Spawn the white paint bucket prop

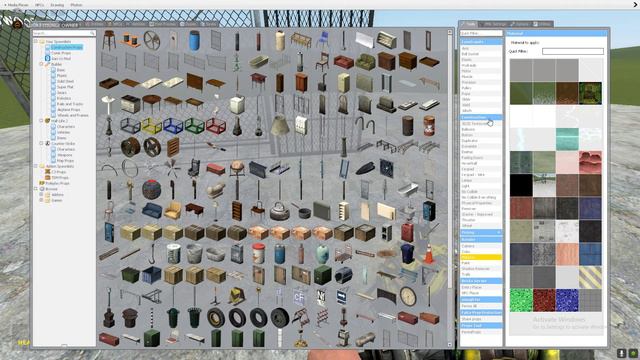[x=173, y=253]
